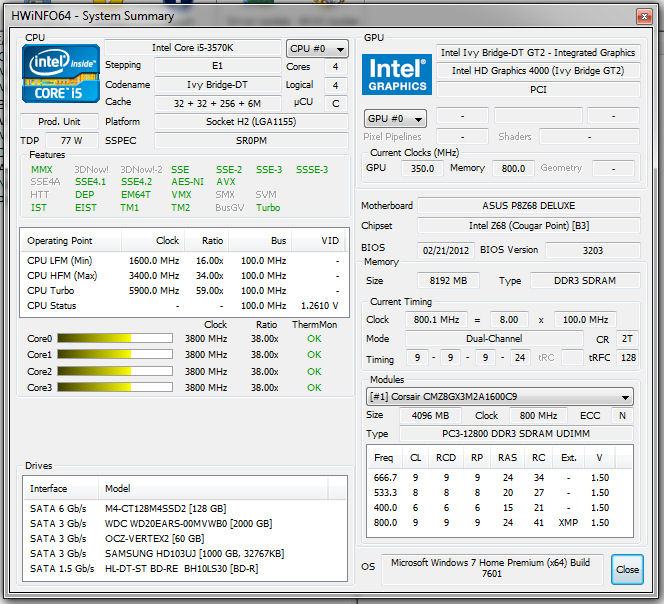Select the WDC WD20EARS-00MVWB0 drive row
Viewport: 664px width, 604px height.
pos(185,524)
